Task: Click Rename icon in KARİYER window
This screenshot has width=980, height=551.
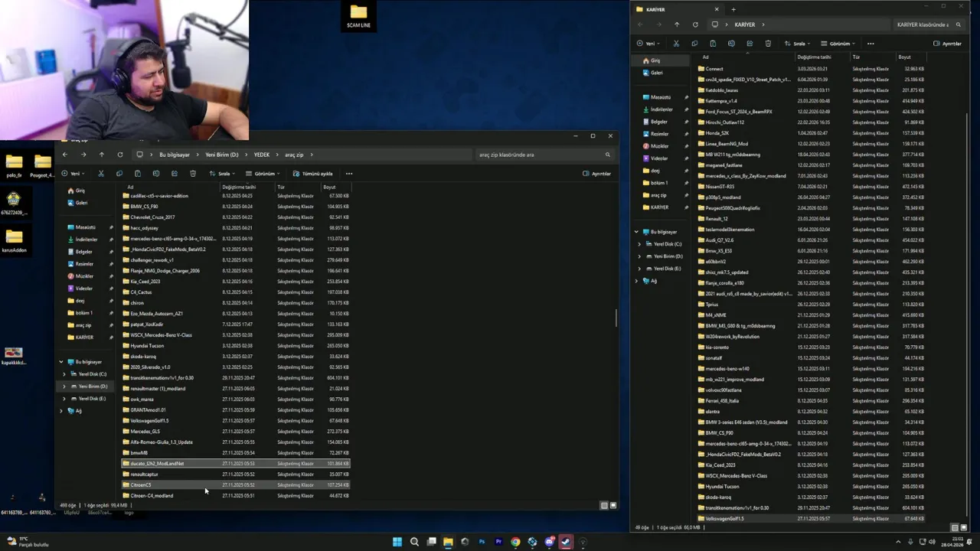Action: tap(731, 44)
